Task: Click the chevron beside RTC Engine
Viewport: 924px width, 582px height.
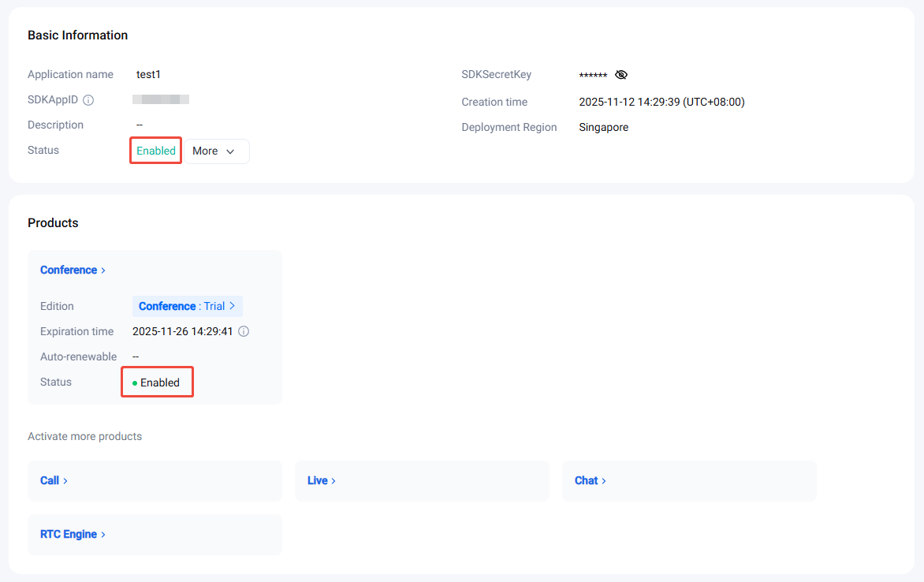Action: [x=103, y=535]
